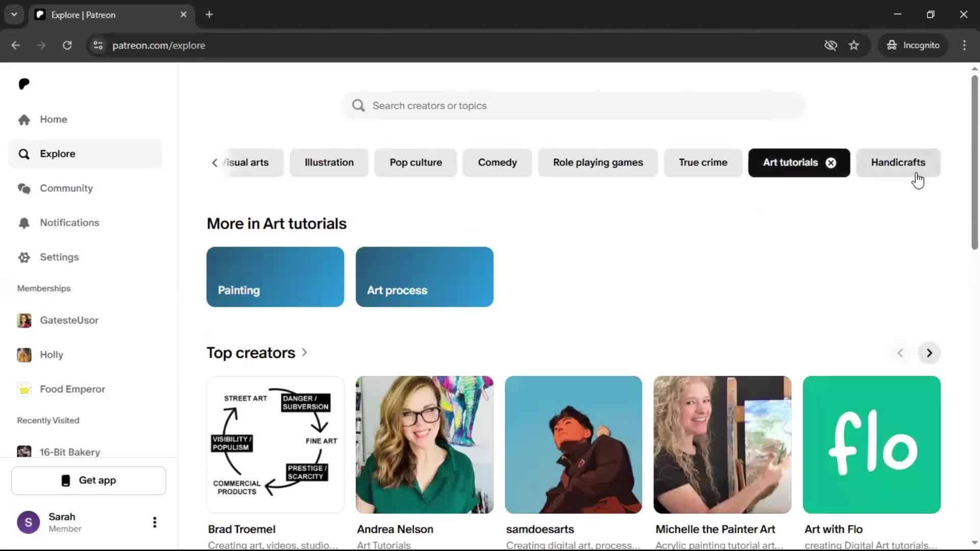Click browser back arrow
The width and height of the screenshot is (980, 551).
point(16,45)
